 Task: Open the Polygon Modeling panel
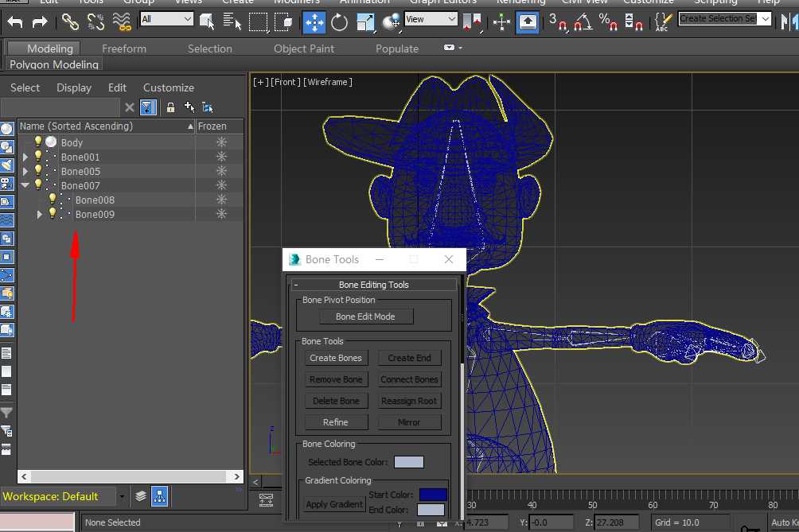pyautogui.click(x=54, y=64)
